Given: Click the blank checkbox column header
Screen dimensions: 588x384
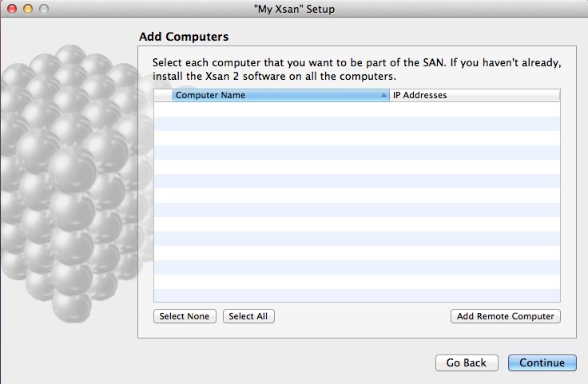Looking at the screenshot, I should pos(163,95).
